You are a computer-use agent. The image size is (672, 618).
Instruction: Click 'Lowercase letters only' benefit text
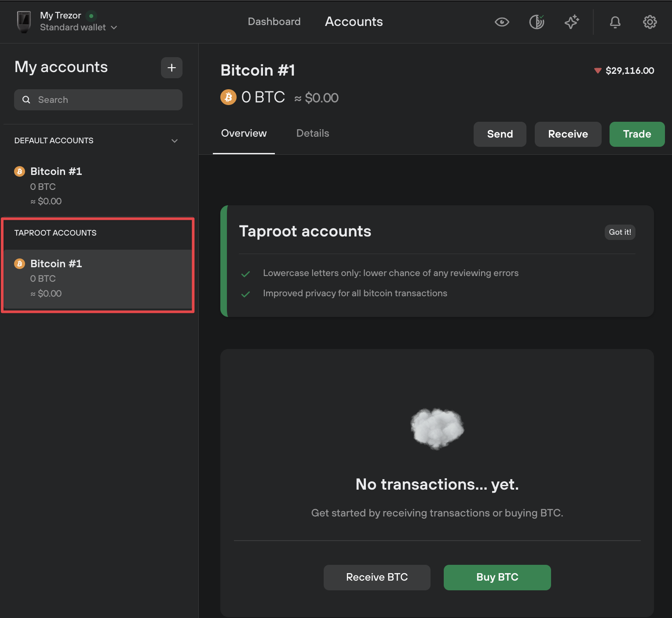coord(391,273)
